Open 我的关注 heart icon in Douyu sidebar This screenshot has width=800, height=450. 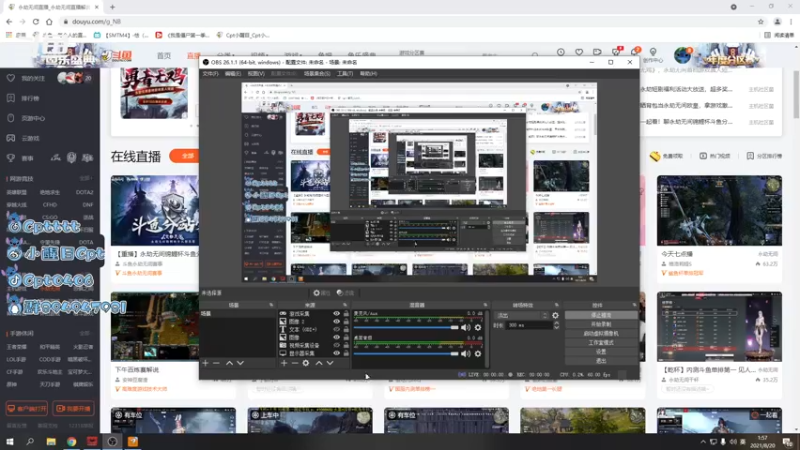pos(11,78)
